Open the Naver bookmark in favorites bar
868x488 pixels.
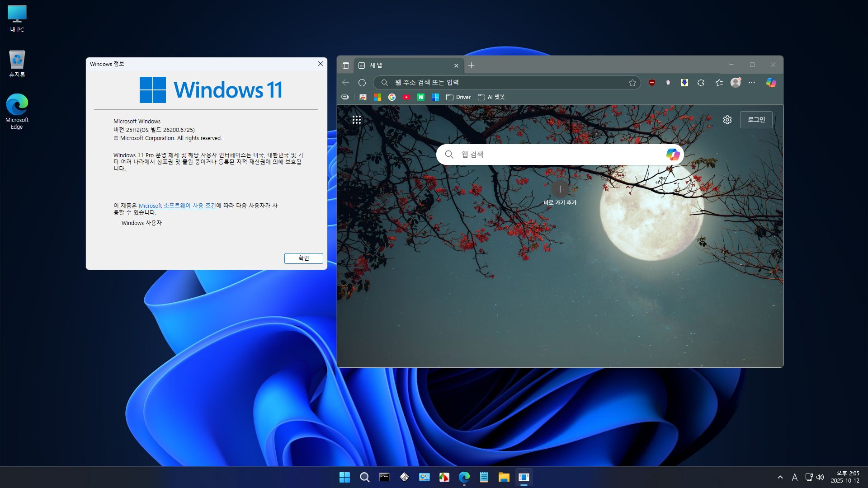pos(421,97)
